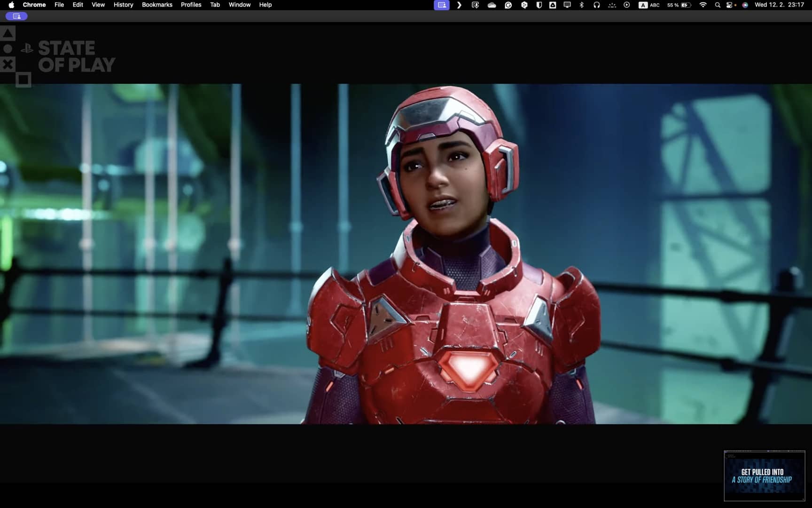Click the picture-in-picture thumbnail 'Get Pulled Into'

(765, 476)
